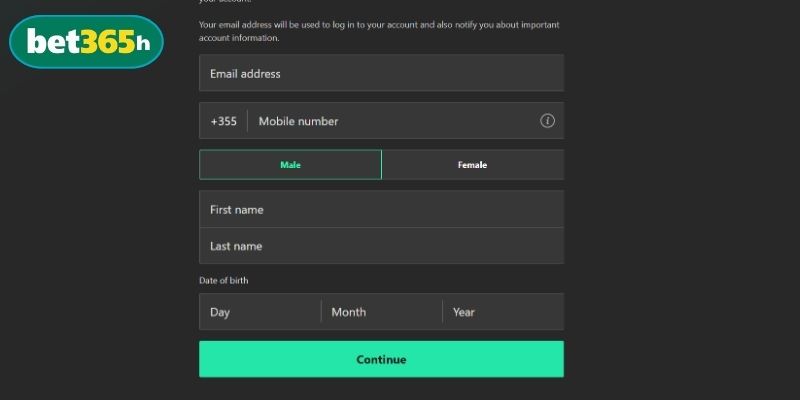The height and width of the screenshot is (400, 800).
Task: Select the Male gender option
Action: 290,165
